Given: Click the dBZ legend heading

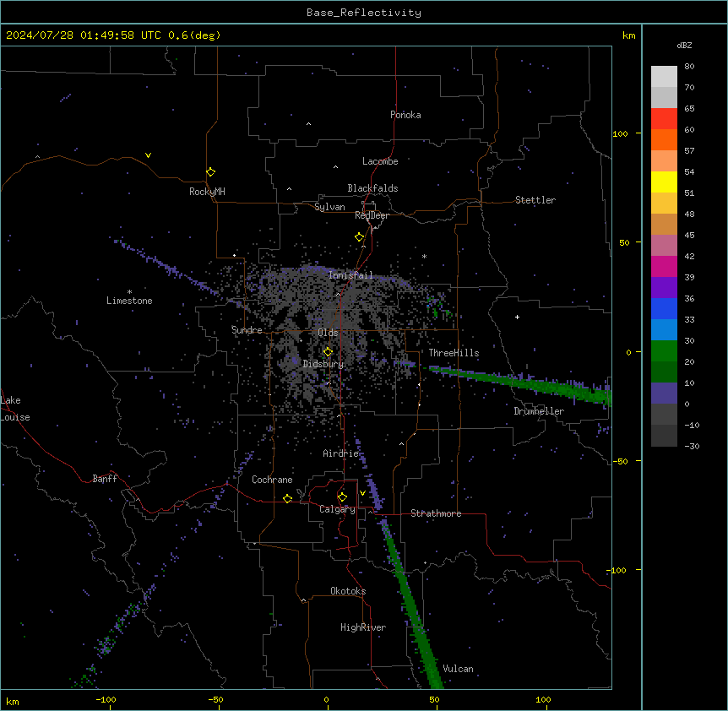Looking at the screenshot, I should [684, 46].
